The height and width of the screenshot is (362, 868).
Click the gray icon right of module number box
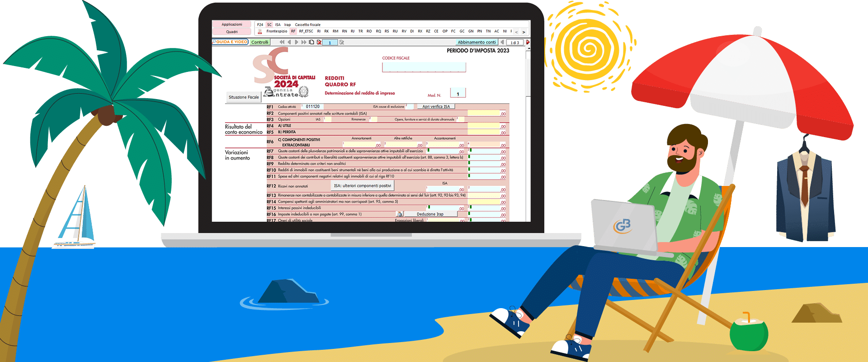342,42
